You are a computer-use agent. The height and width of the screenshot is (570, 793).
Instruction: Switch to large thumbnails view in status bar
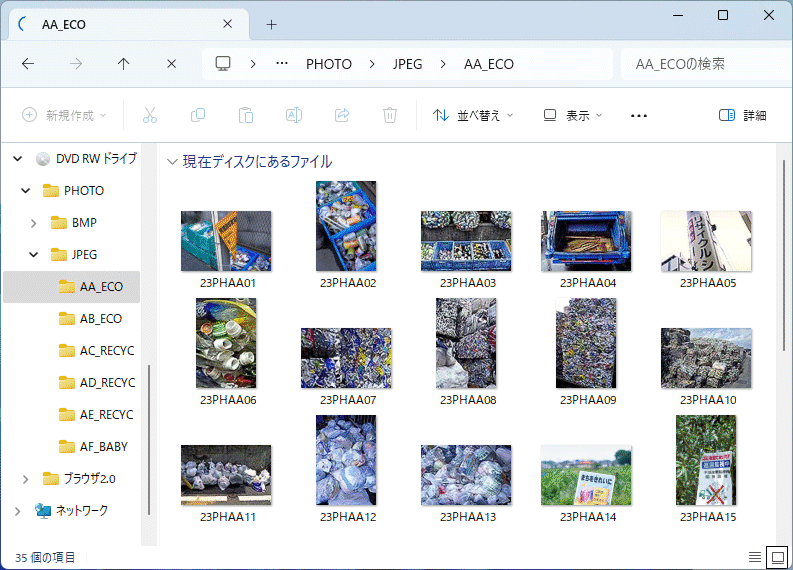pyautogui.click(x=775, y=556)
